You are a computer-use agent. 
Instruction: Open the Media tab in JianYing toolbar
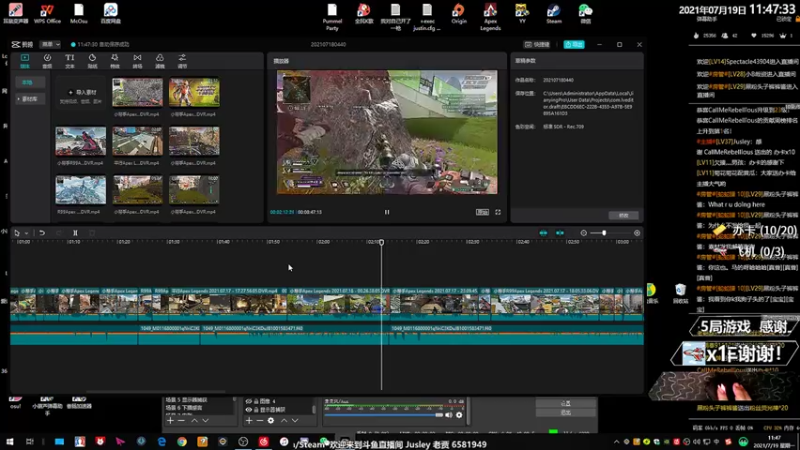(24, 61)
